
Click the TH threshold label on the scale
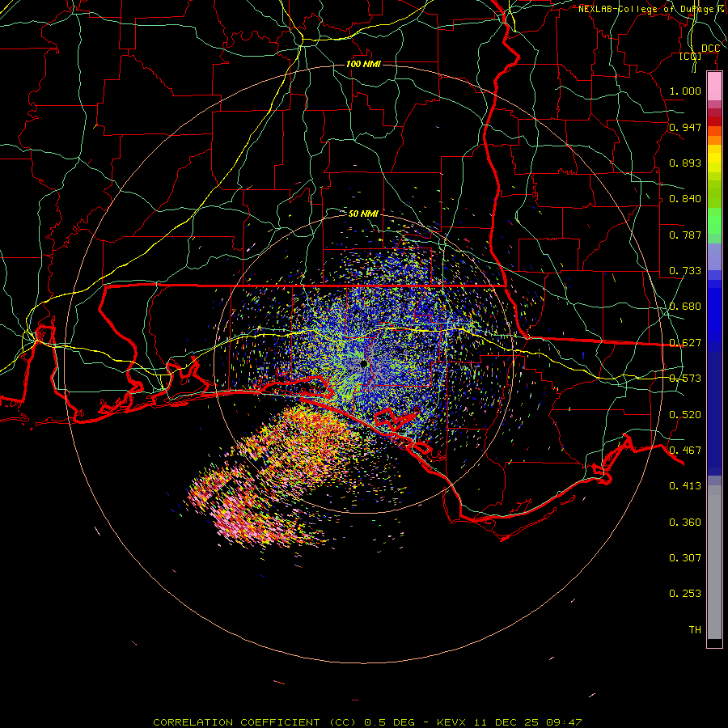pyautogui.click(x=695, y=630)
